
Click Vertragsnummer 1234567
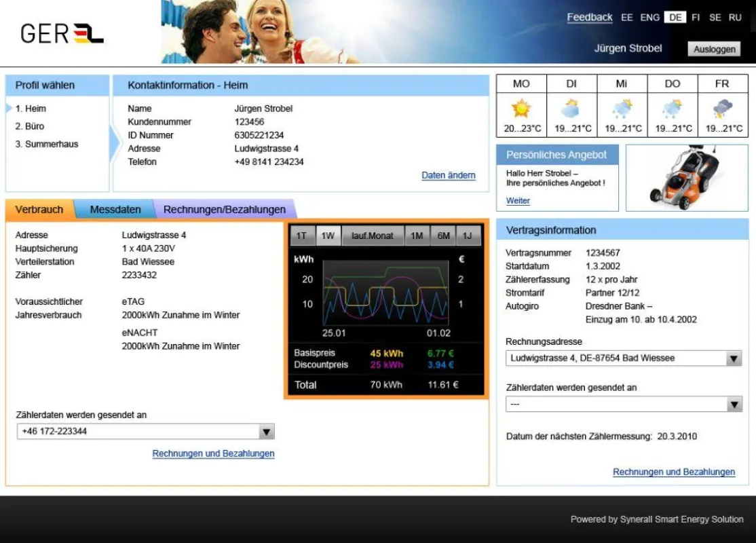[x=603, y=252]
